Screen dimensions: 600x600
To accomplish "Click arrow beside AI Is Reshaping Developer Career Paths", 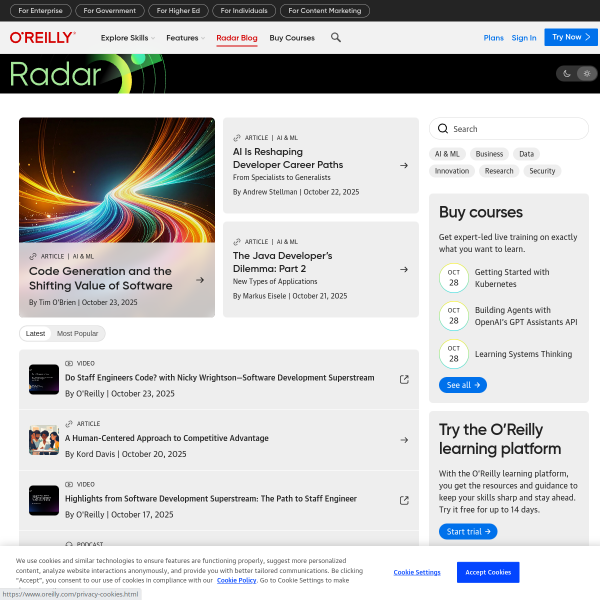I will (x=404, y=165).
